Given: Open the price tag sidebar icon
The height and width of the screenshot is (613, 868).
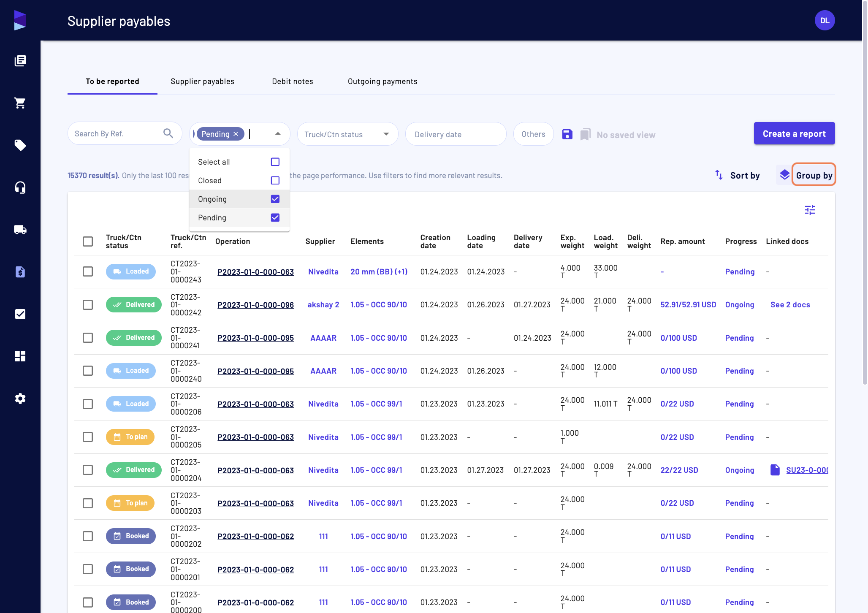Looking at the screenshot, I should coord(20,145).
